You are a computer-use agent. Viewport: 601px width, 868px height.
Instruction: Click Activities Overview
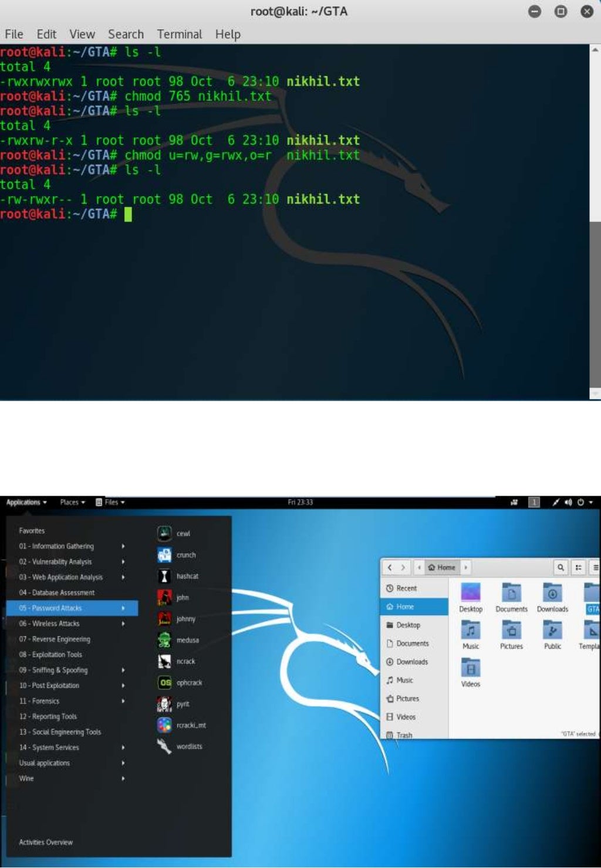point(46,842)
